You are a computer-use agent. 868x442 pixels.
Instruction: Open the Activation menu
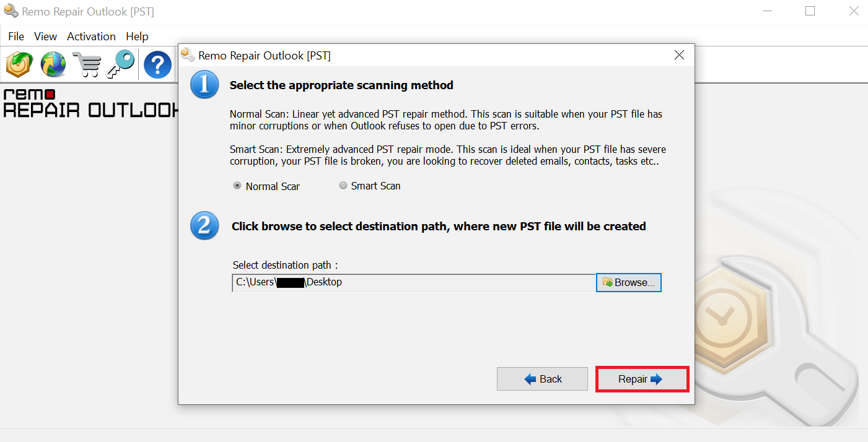tap(91, 37)
